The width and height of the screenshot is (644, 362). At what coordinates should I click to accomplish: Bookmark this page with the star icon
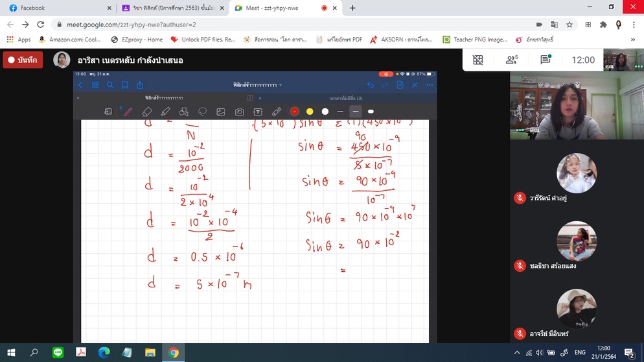[569, 24]
